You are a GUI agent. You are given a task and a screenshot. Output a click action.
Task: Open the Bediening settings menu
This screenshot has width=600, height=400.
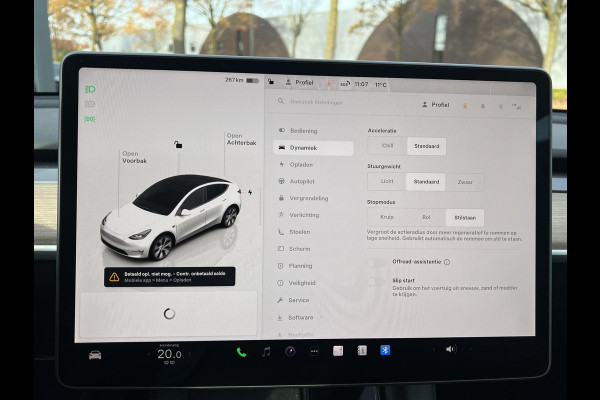click(x=313, y=131)
